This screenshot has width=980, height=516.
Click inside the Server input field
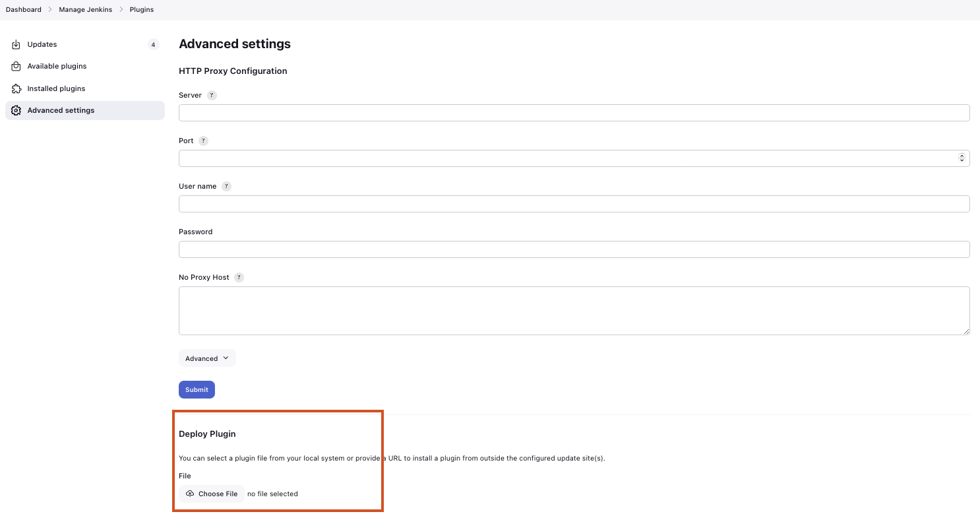(574, 112)
